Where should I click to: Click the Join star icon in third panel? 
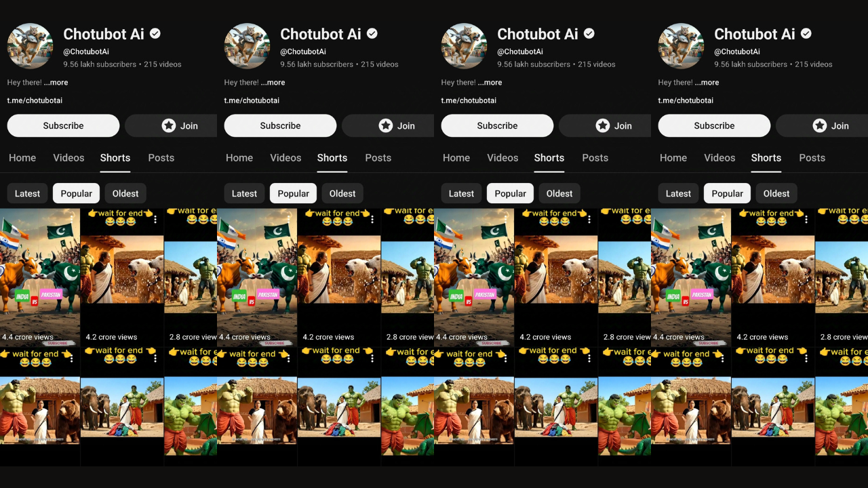tap(603, 125)
